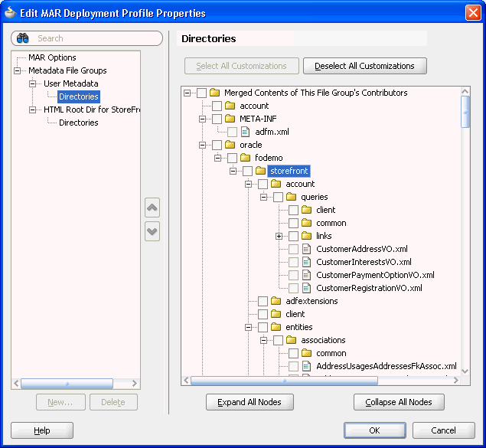Check the oracle folder checkbox
Viewport: 486px width, 448px height.
click(217, 145)
